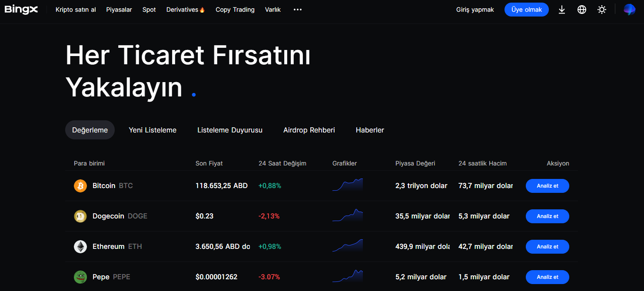Open the Piyasalar menu
The width and height of the screenshot is (644, 291).
coord(119,10)
